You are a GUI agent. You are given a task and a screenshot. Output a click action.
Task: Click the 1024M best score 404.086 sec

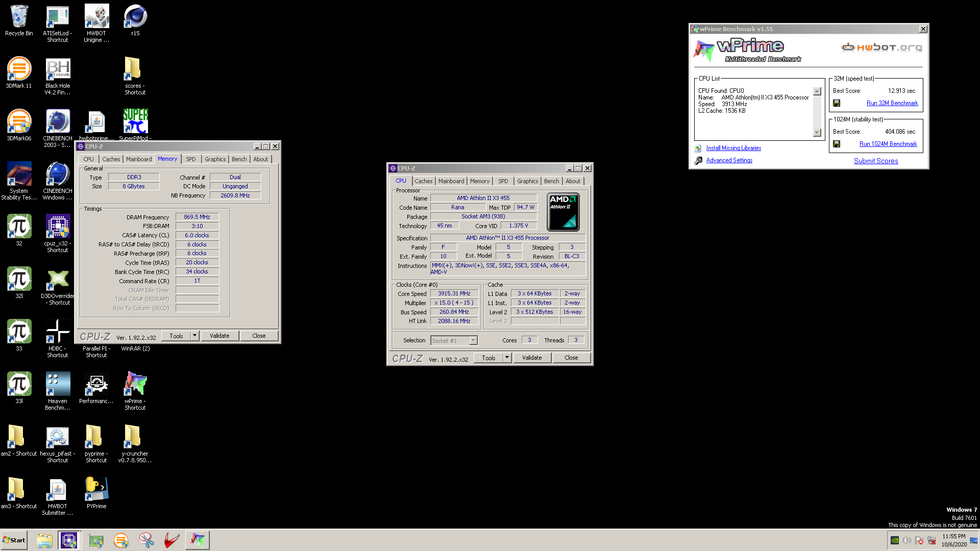(900, 132)
